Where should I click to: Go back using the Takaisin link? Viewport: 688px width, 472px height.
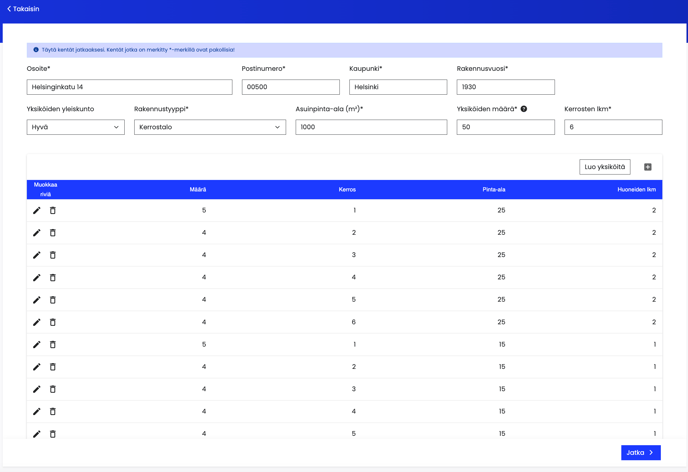click(x=23, y=9)
